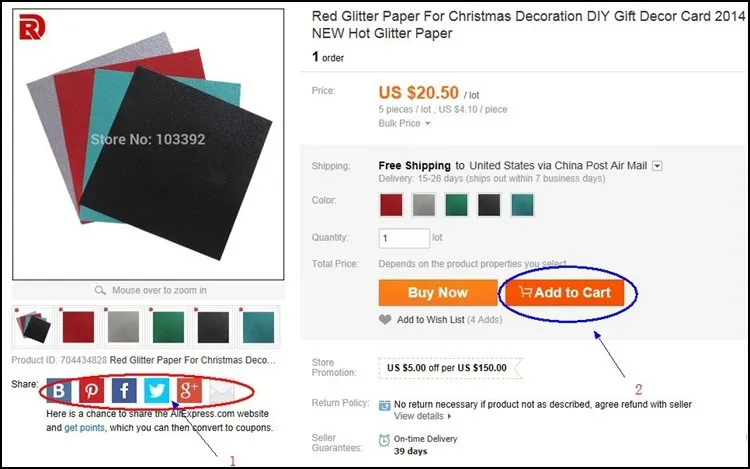750x469 pixels.
Task: Click the Buy Now button
Action: click(x=438, y=293)
